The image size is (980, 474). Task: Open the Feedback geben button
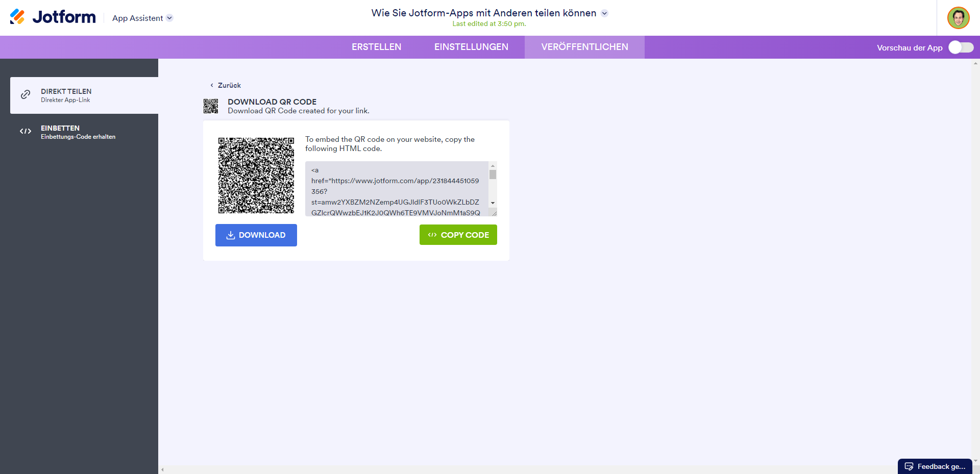click(935, 466)
